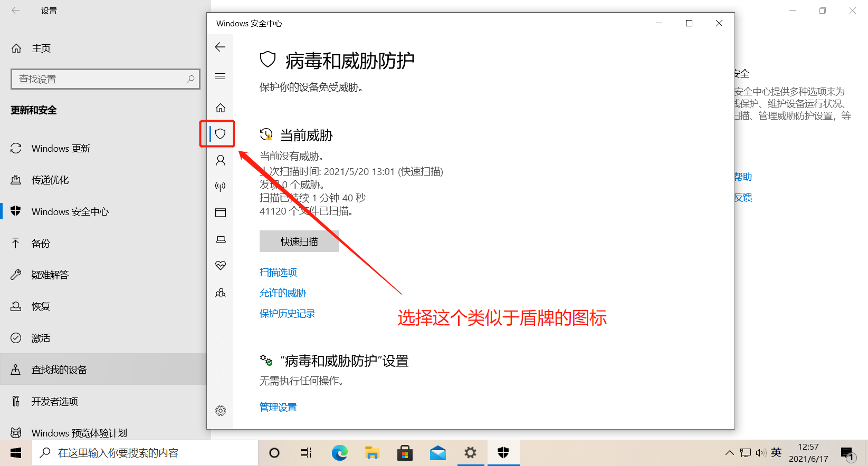Select 备份 in Settings sidebar
This screenshot has width=868, height=466.
tap(103, 244)
